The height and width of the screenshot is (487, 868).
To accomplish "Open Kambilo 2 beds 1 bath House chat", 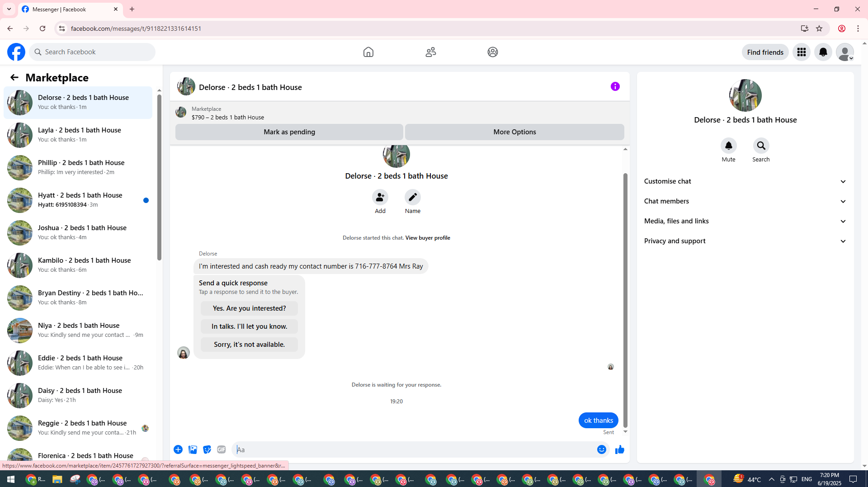I will tap(78, 265).
